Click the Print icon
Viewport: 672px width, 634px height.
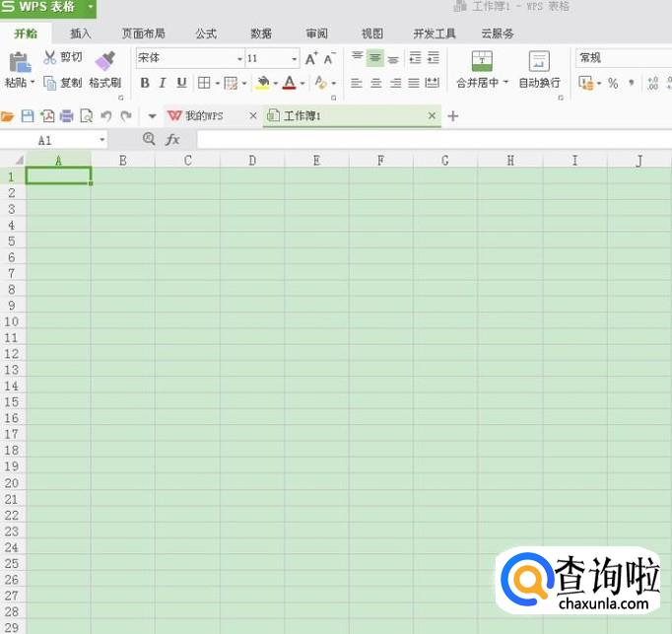click(x=66, y=115)
